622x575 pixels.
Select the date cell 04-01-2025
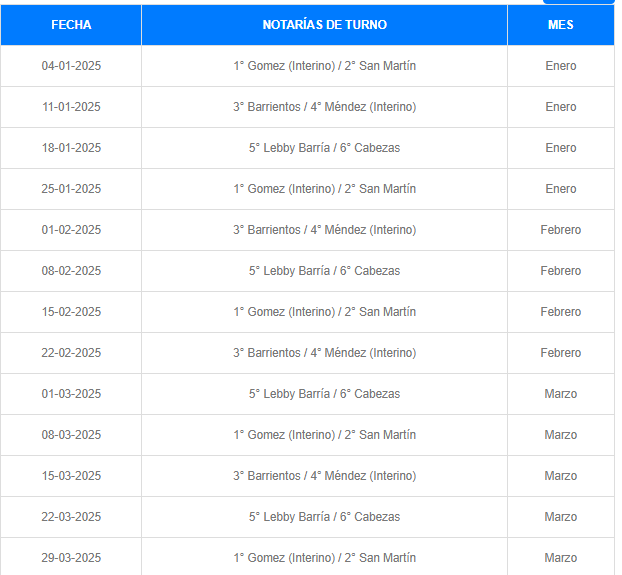coord(71,66)
